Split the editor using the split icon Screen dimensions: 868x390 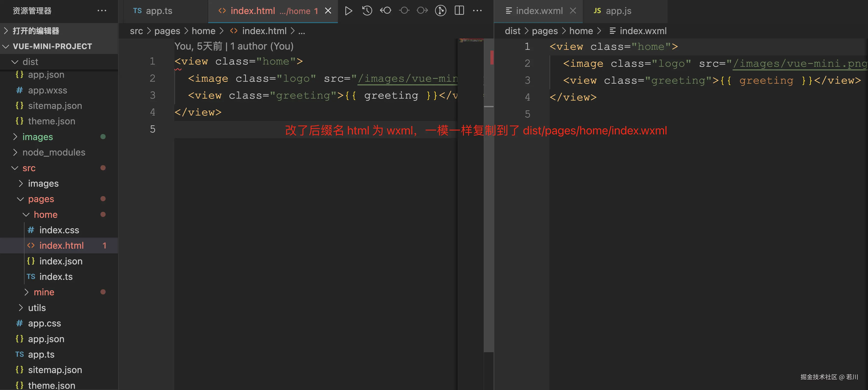point(459,11)
